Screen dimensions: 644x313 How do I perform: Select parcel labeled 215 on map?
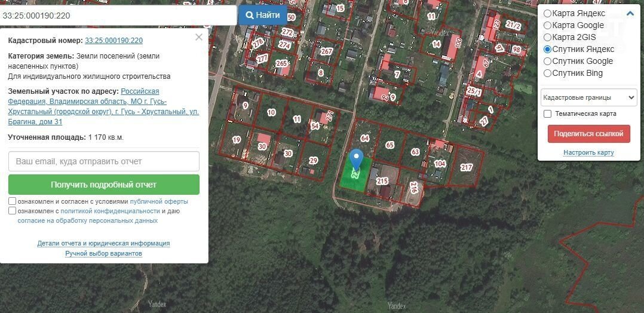382,181
